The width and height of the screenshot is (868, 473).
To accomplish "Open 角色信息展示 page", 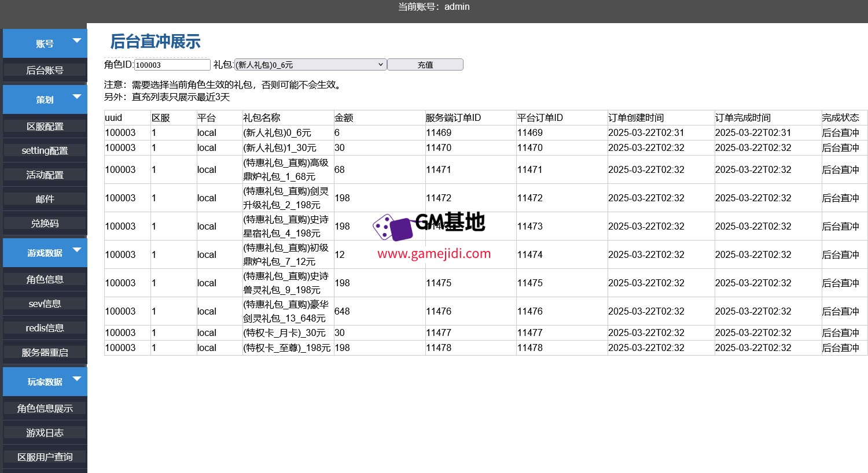I will (45, 409).
